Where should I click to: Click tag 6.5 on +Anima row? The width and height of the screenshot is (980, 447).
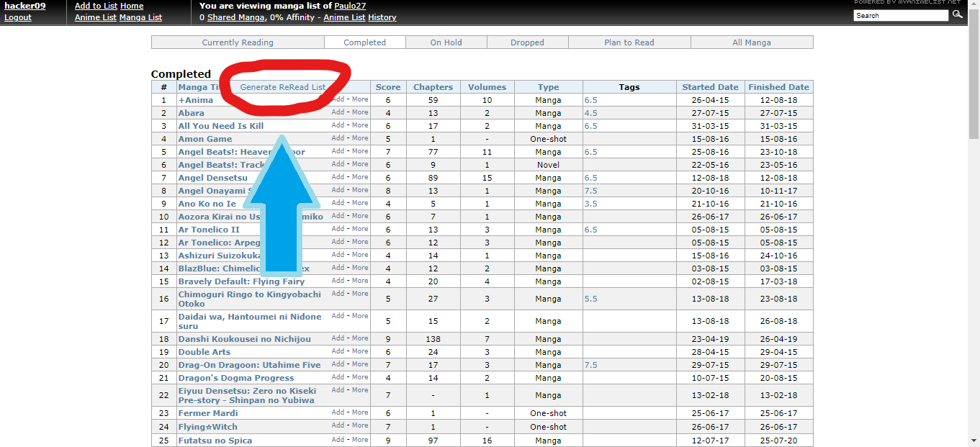(591, 100)
